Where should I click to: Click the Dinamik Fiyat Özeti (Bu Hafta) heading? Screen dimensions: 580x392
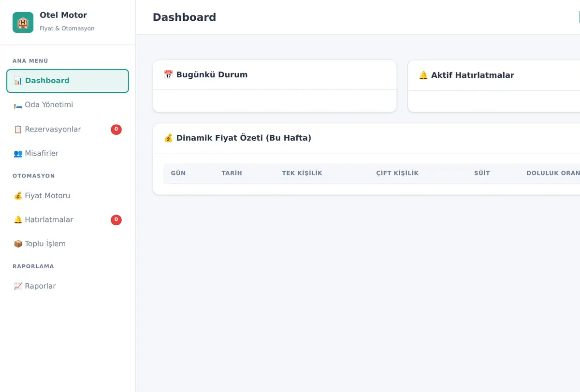(x=244, y=138)
